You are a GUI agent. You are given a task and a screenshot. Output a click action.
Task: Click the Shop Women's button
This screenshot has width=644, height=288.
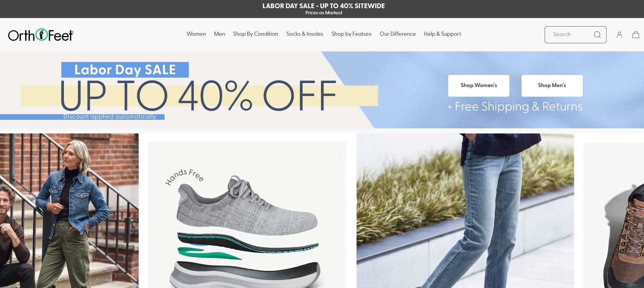[x=479, y=86]
